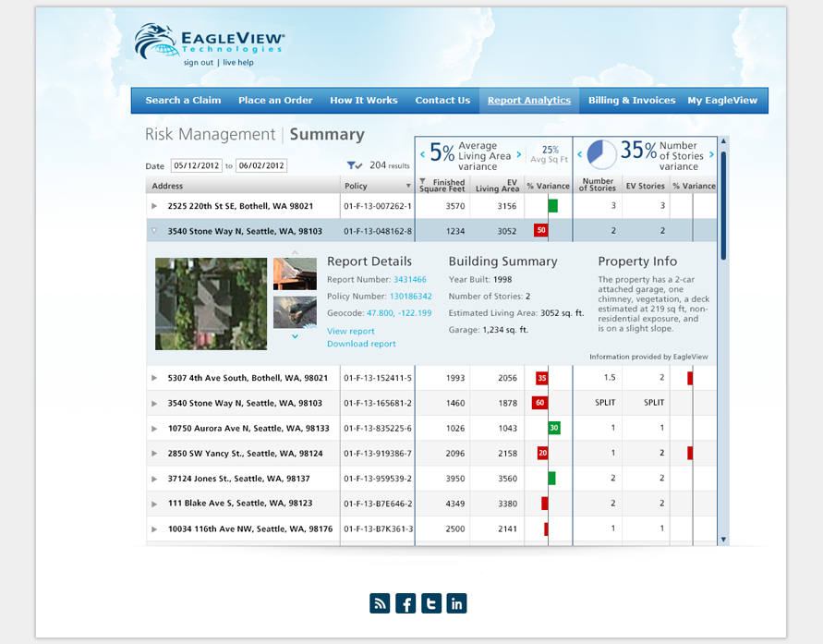Click red variance bar labeled 50

click(x=540, y=230)
